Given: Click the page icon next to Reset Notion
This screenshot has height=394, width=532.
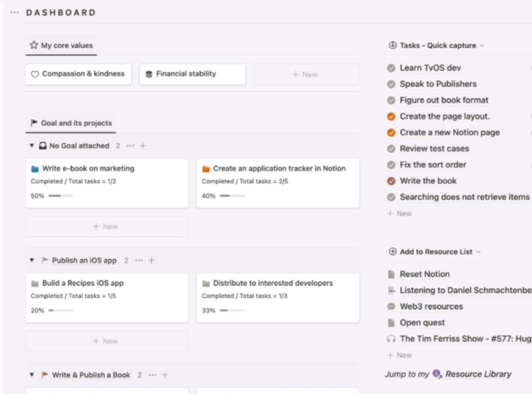Looking at the screenshot, I should pyautogui.click(x=392, y=274).
